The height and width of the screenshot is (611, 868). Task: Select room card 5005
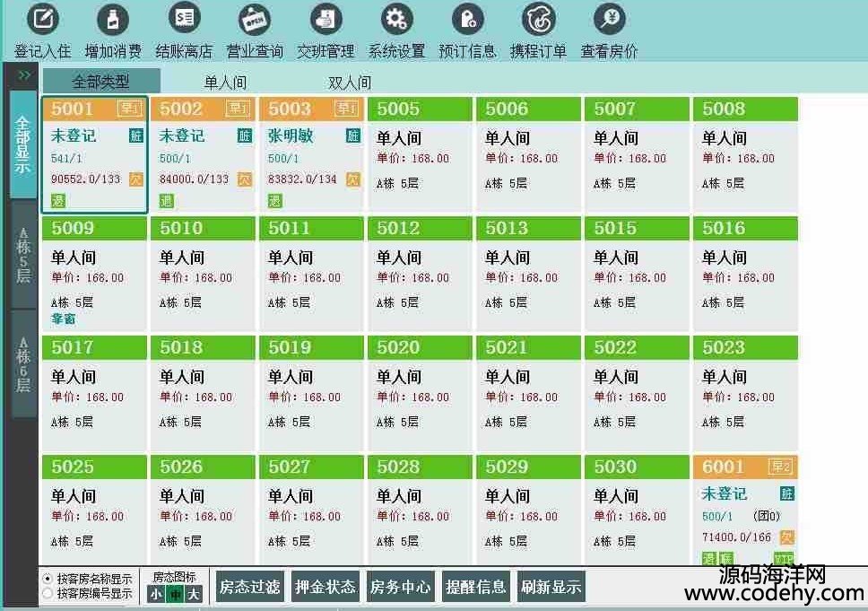pyautogui.click(x=421, y=154)
